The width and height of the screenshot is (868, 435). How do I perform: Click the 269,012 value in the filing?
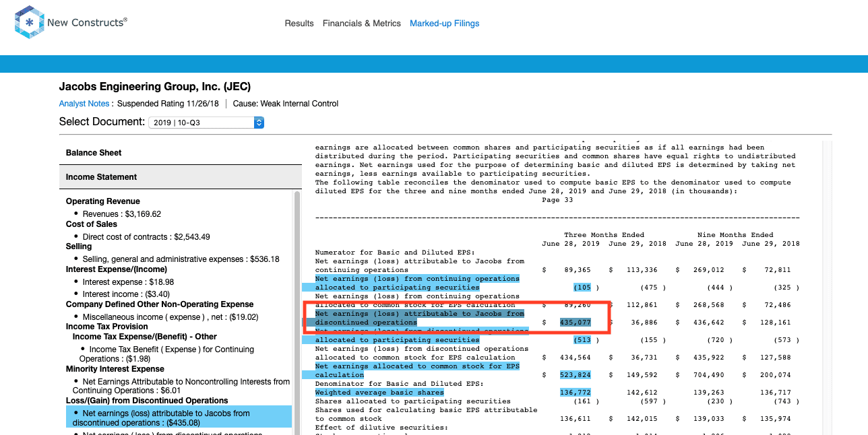coord(708,270)
